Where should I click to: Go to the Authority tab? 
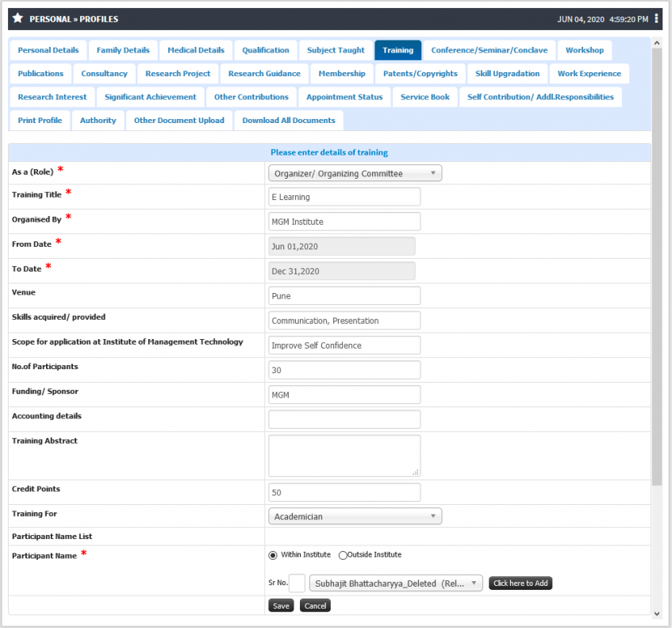98,121
